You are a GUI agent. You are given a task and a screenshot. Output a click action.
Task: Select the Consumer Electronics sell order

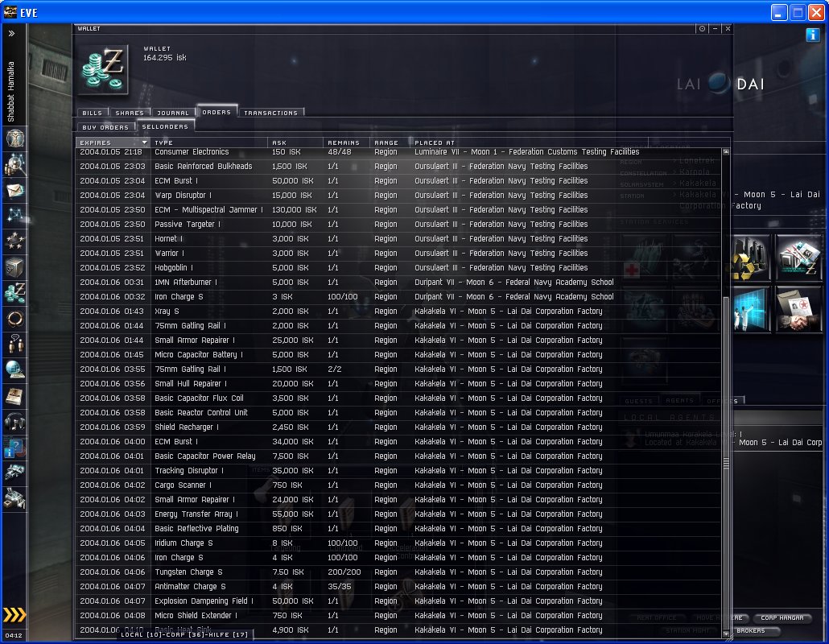tap(399, 152)
